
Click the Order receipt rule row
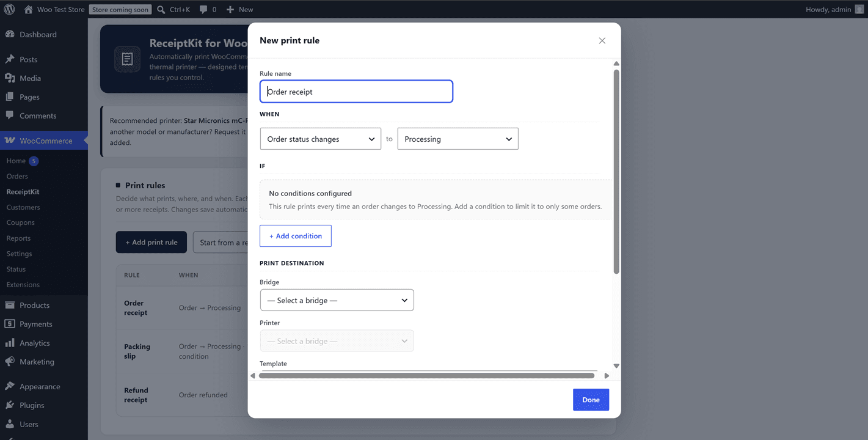click(182, 307)
